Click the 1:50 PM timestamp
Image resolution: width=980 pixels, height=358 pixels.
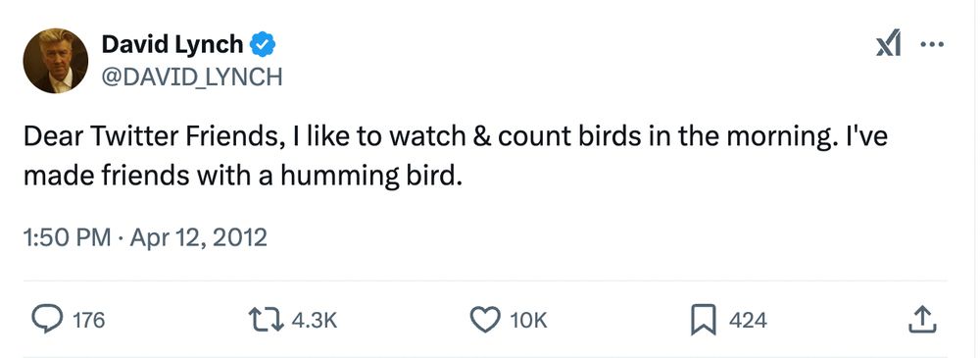click(67, 237)
